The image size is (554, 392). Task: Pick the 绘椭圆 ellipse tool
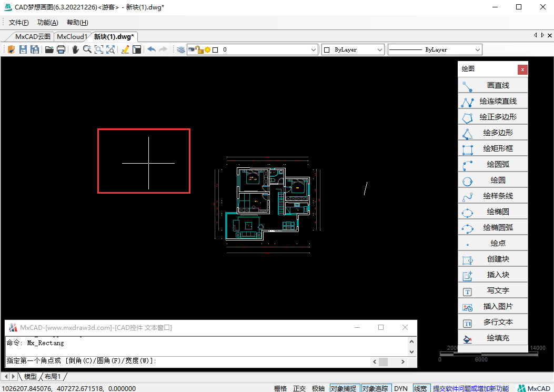coord(493,212)
